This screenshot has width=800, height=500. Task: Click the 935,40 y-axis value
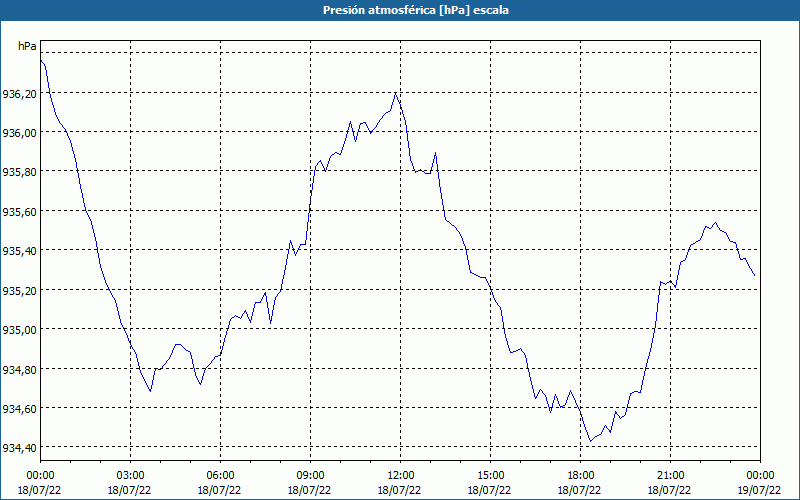tap(19, 251)
